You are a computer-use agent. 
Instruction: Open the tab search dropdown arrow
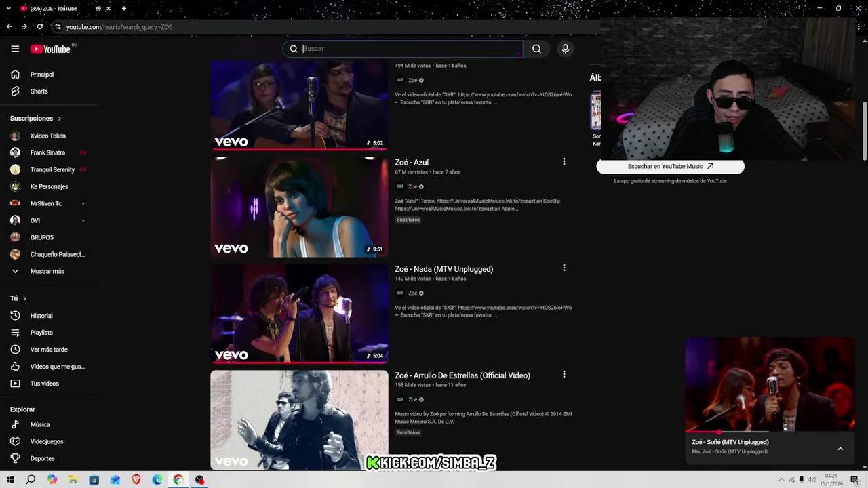(7, 9)
